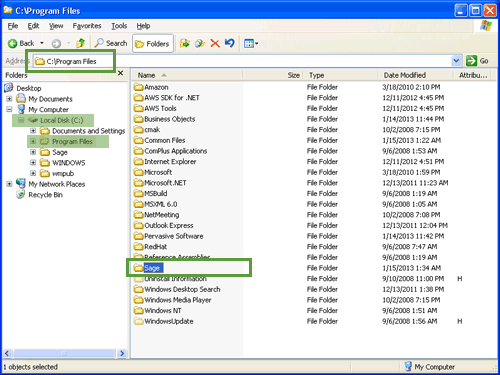Open the Search pane
The height and width of the screenshot is (375, 500).
click(111, 43)
